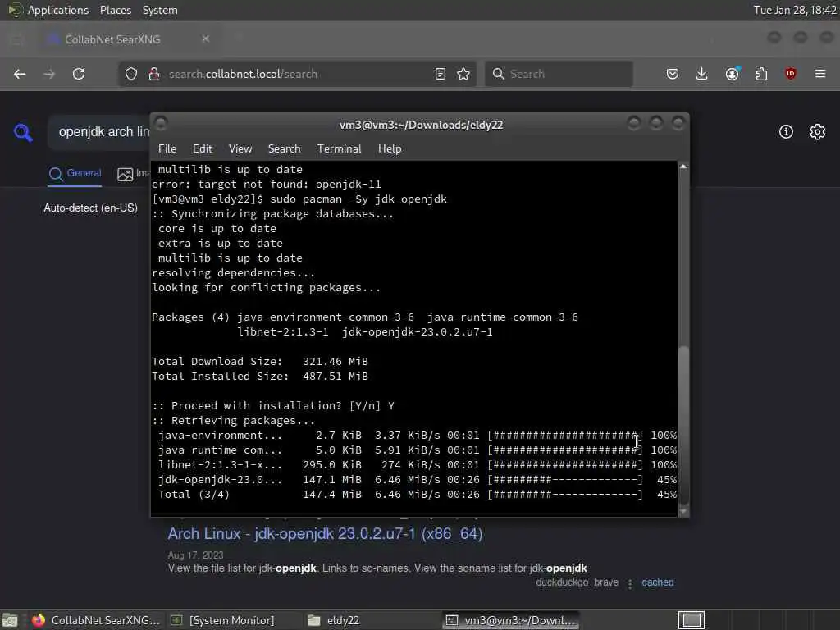The width and height of the screenshot is (840, 630).
Task: Close the CollabNet SearXNG browser tab
Action: coord(206,39)
